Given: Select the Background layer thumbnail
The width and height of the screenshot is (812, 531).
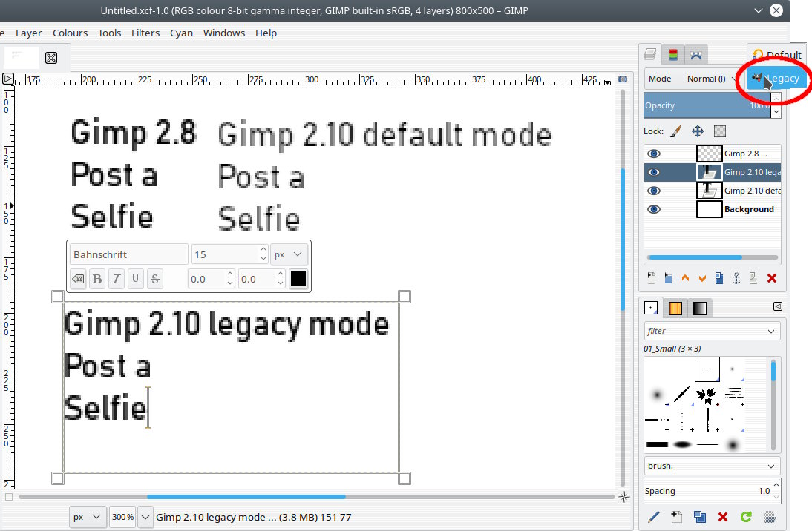Looking at the screenshot, I should pos(709,210).
